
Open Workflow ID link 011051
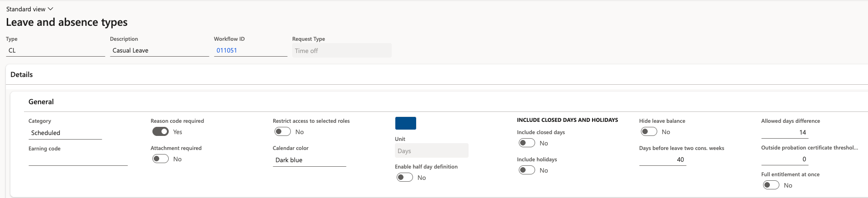click(227, 50)
